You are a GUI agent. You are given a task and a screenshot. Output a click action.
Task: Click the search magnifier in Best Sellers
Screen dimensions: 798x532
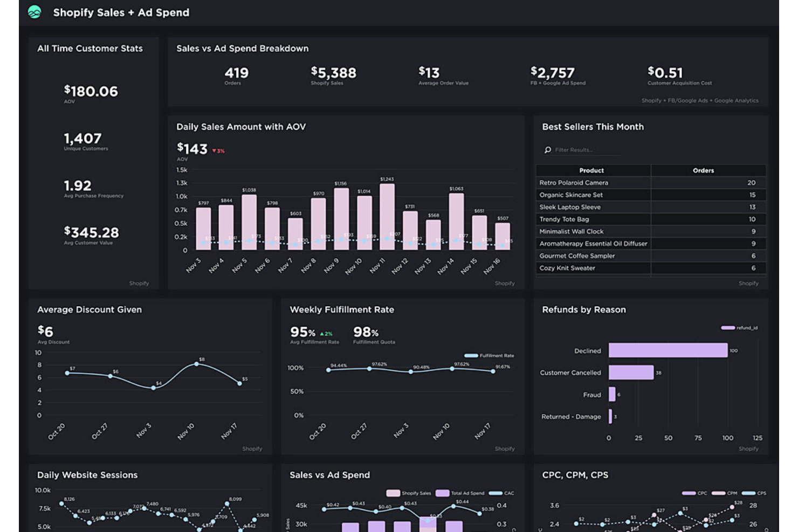click(548, 150)
